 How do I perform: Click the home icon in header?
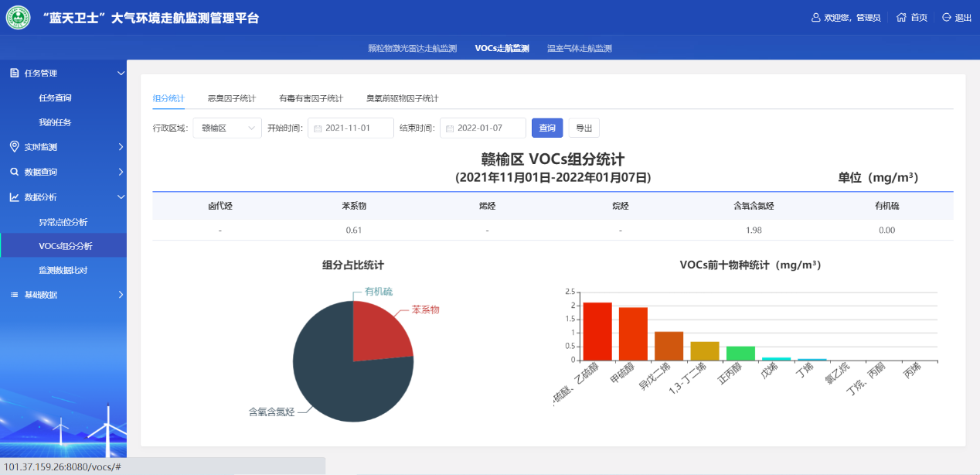click(x=901, y=18)
